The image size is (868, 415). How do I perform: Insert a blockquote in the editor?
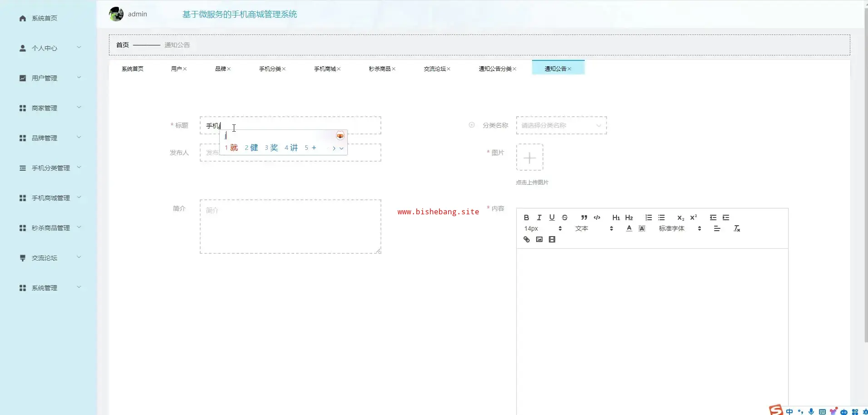pyautogui.click(x=584, y=217)
